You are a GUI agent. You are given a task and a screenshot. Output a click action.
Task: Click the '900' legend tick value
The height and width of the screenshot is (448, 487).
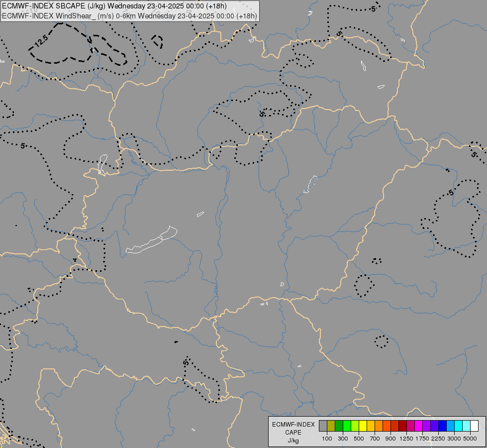390,439
